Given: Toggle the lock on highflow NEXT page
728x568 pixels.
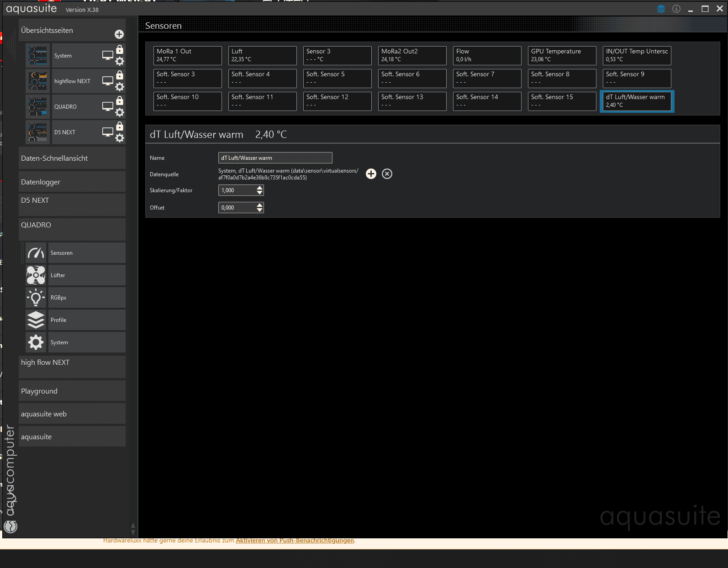Looking at the screenshot, I should click(120, 75).
